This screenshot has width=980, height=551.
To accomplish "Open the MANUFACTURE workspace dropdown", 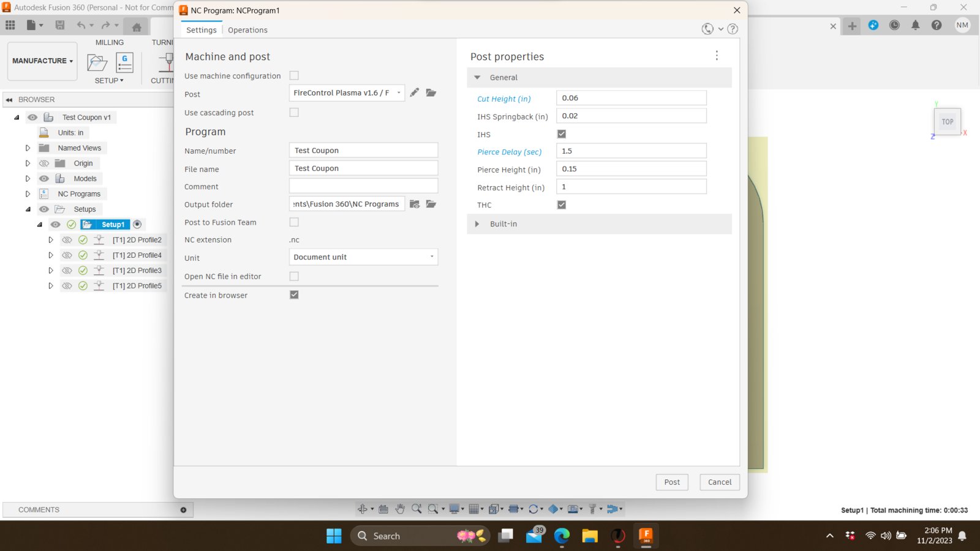I will click(42, 61).
